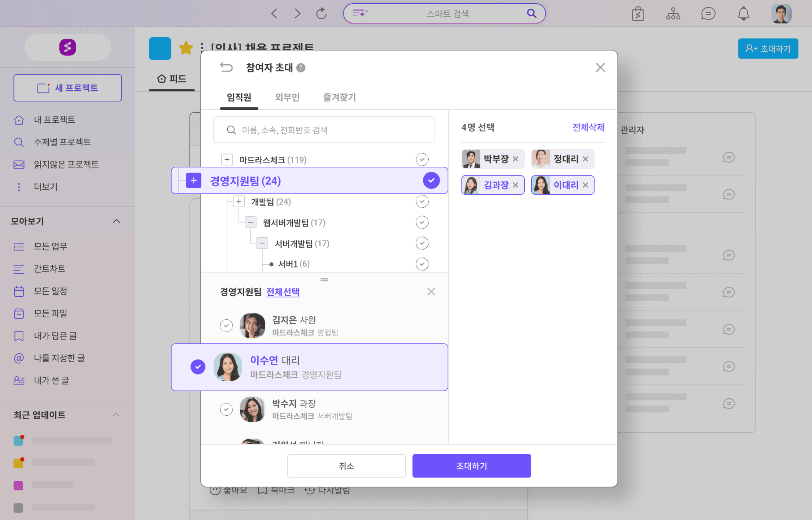Open the organization chart icon

click(x=673, y=14)
